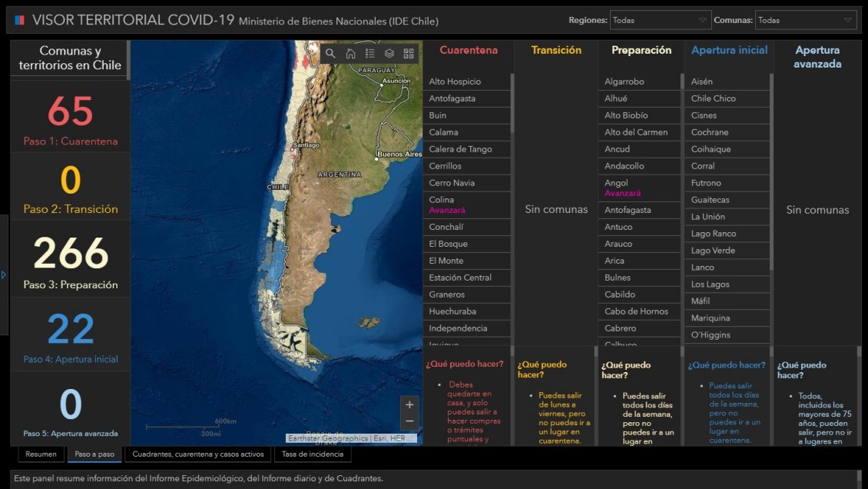Reset map to home extent
Viewport: 868px width, 489px height.
[350, 54]
